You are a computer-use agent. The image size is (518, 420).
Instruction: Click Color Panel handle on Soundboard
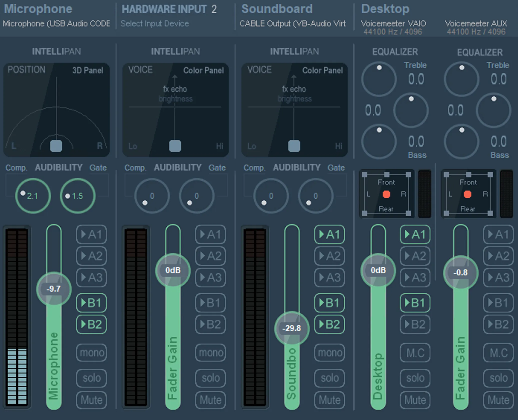tap(294, 146)
